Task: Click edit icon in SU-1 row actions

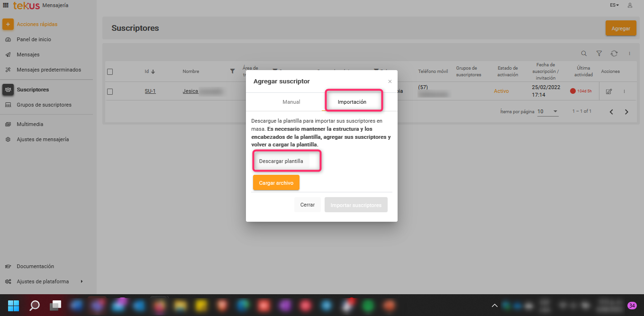Action: point(609,91)
